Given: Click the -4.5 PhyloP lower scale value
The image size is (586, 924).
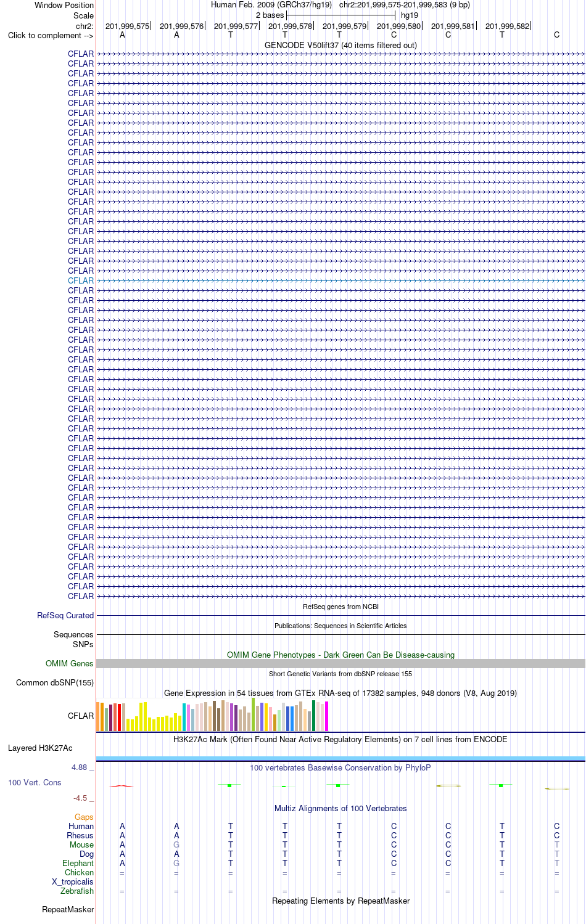Looking at the screenshot, I should [x=80, y=798].
